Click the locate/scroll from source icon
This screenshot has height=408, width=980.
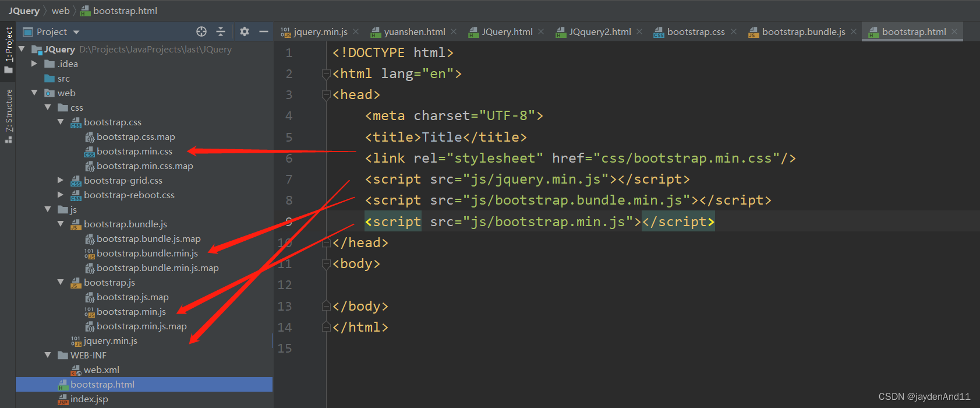(201, 31)
